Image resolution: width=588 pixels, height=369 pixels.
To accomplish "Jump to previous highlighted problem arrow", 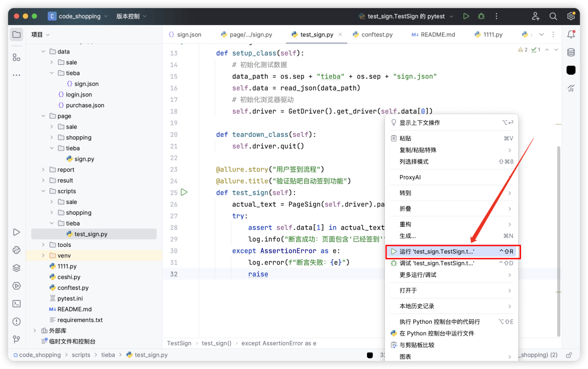I will 547,50.
